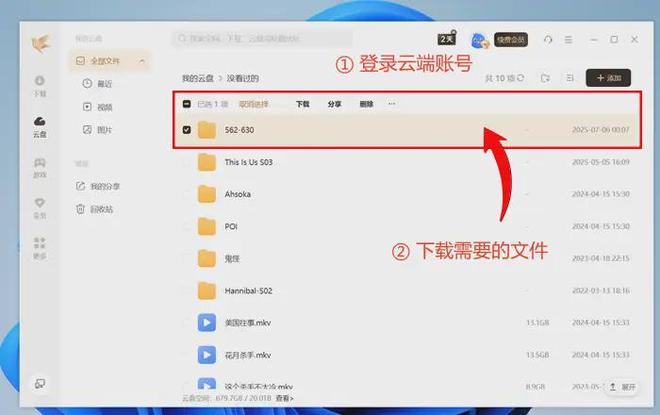This screenshot has height=415, width=660.
Task: Toggle the list view sort icon
Action: (x=570, y=78)
